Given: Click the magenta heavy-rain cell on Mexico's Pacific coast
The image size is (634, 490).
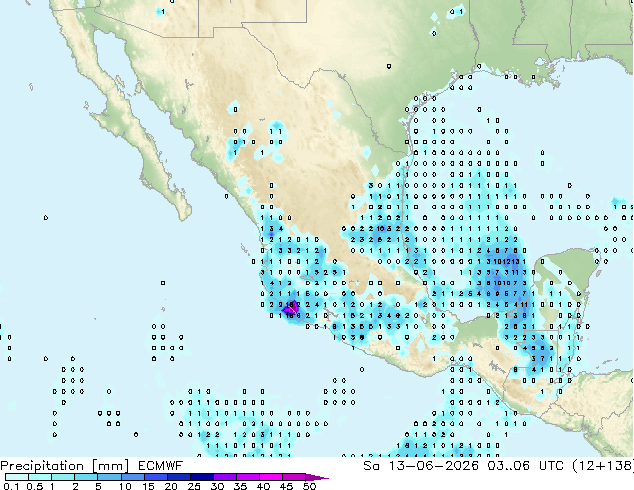Looking at the screenshot, I should click(291, 309).
